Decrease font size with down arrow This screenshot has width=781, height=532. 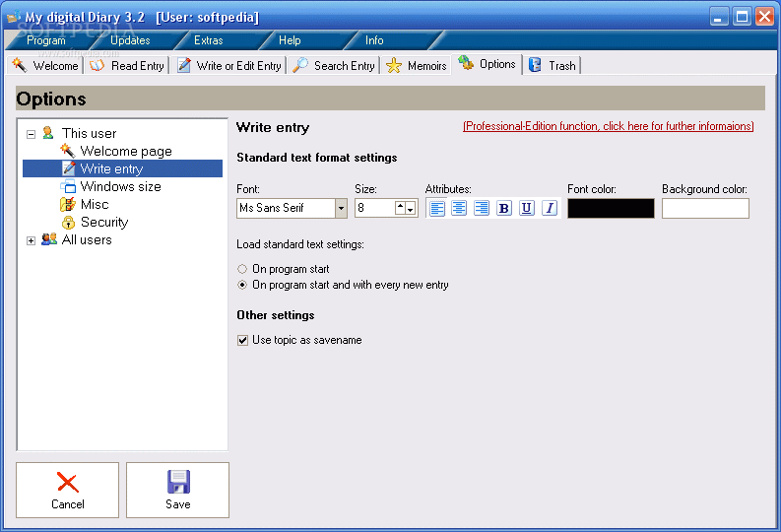[x=411, y=208]
